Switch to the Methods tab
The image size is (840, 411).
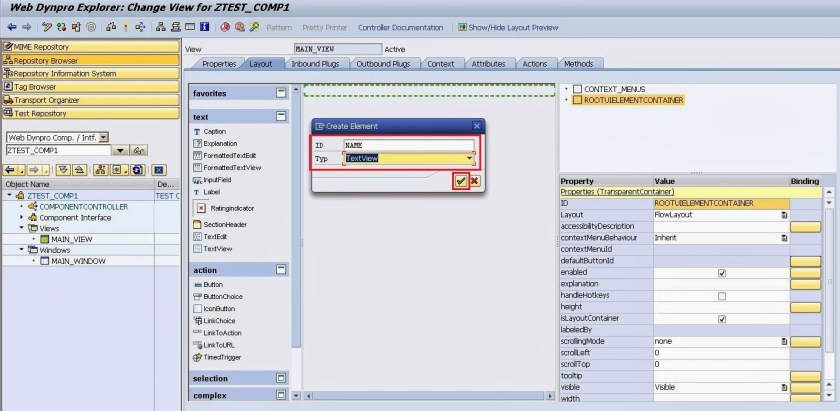[579, 64]
